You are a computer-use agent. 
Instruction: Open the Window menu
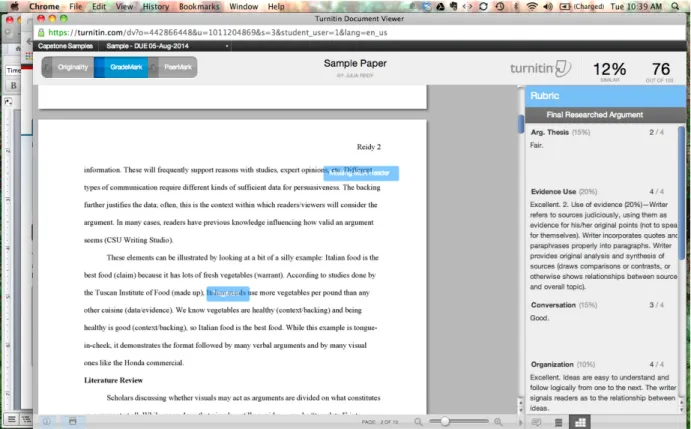point(244,6)
